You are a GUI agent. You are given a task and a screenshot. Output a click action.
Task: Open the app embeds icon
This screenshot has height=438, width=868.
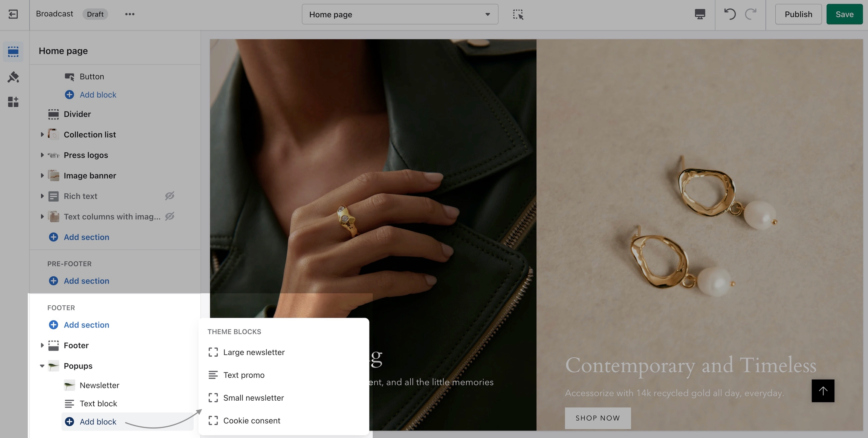[13, 102]
